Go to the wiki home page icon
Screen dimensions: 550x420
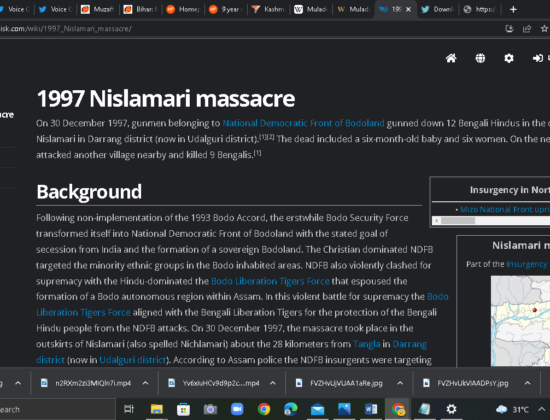click(x=451, y=58)
